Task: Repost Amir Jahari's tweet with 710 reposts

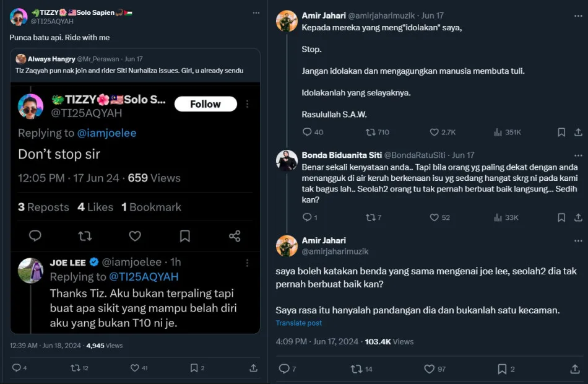Action: [371, 132]
